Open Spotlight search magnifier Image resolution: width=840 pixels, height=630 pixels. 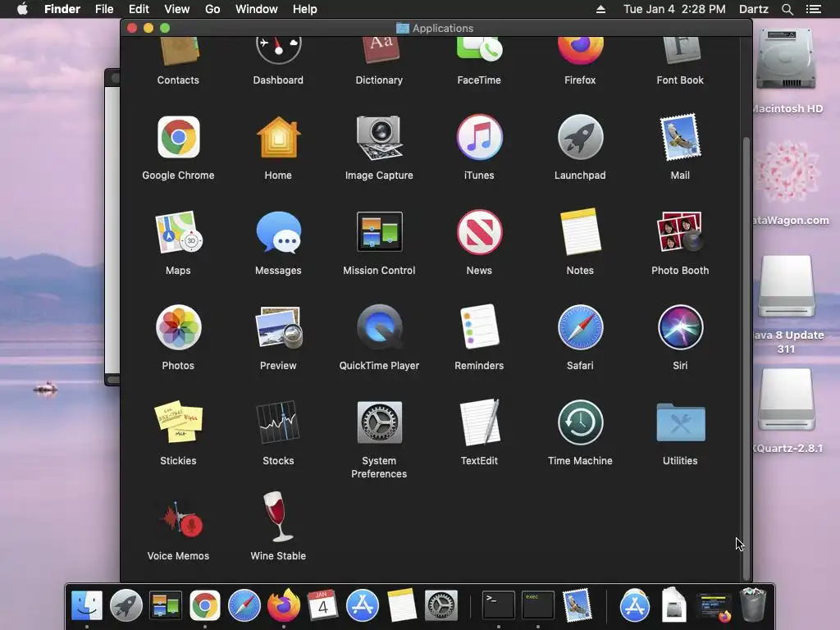(x=787, y=9)
